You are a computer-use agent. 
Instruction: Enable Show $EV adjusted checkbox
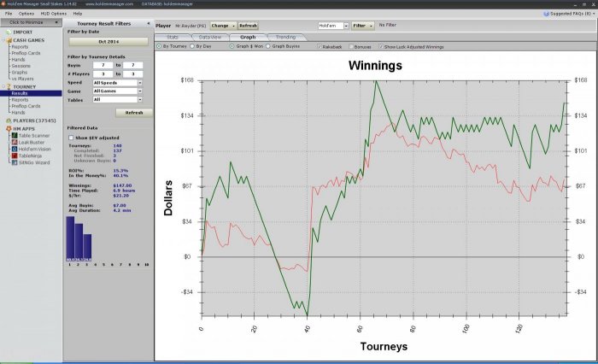[71, 138]
